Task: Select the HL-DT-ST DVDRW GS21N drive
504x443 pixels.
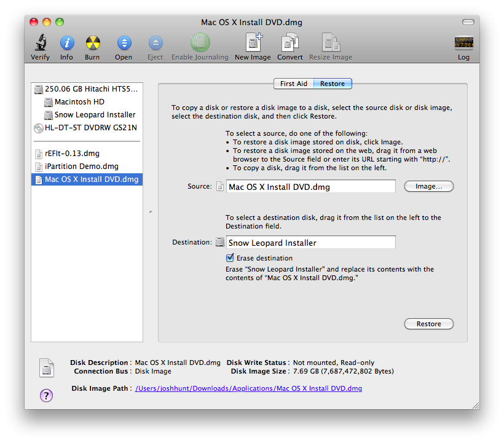Action: pos(87,128)
